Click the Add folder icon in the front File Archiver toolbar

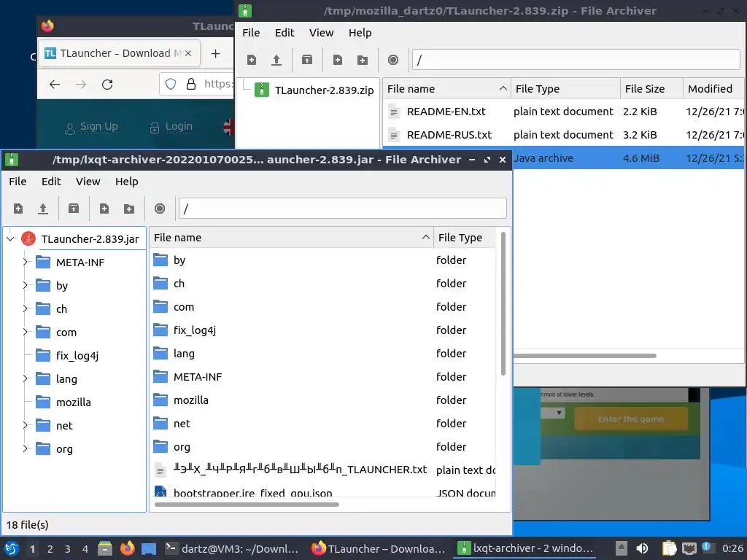[x=128, y=209]
